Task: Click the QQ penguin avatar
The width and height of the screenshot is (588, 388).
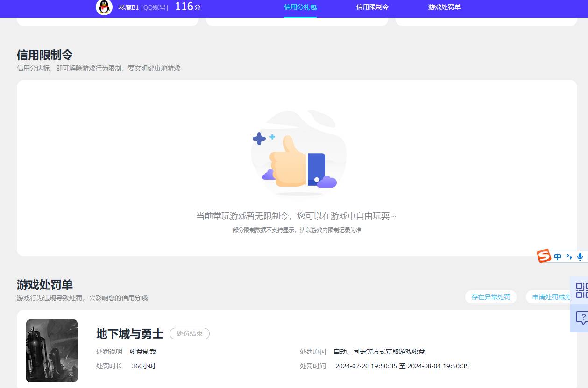Action: pyautogui.click(x=104, y=8)
